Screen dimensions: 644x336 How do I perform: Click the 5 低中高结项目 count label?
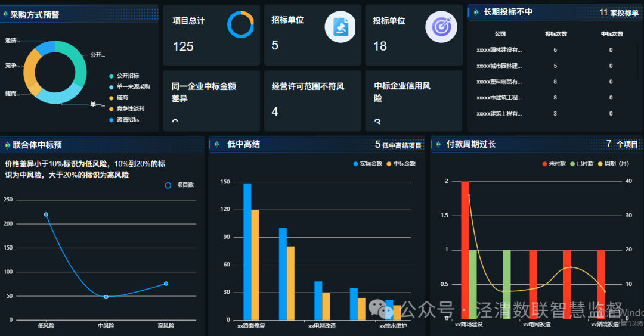(x=398, y=145)
